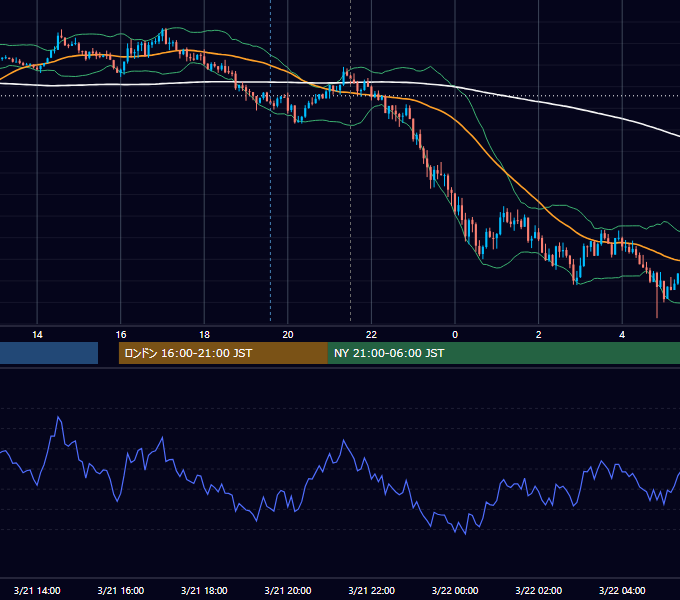Select the NY 21:00-06:00 JST session bar
680x600 pixels.
coord(503,353)
